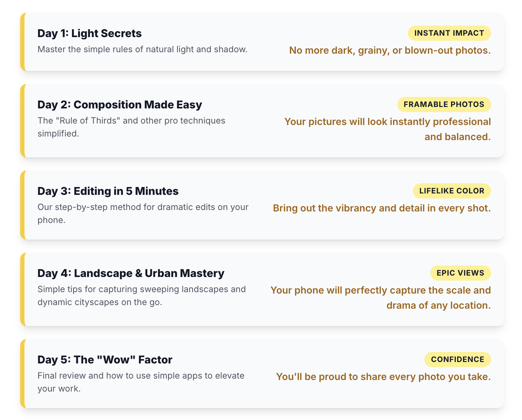This screenshot has height=420, width=522.
Task: Click the Day 5: The "Wow" Factor heading
Action: 105,360
